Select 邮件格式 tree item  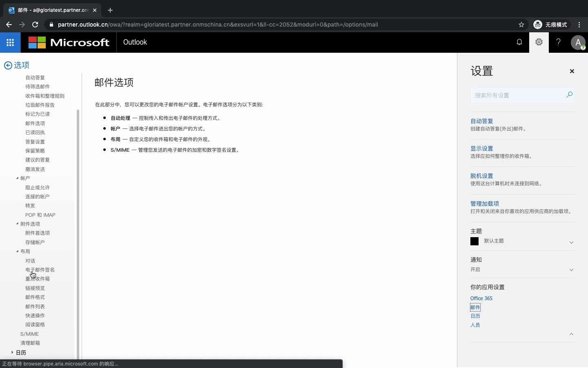pyautogui.click(x=35, y=297)
